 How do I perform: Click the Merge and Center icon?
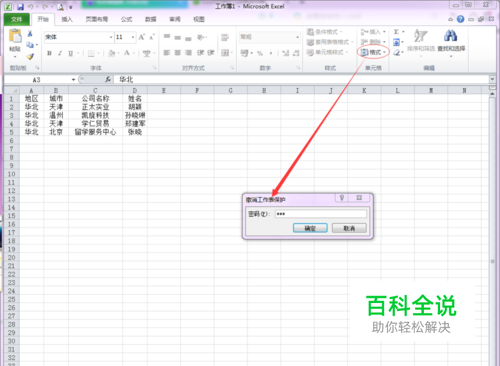225,53
